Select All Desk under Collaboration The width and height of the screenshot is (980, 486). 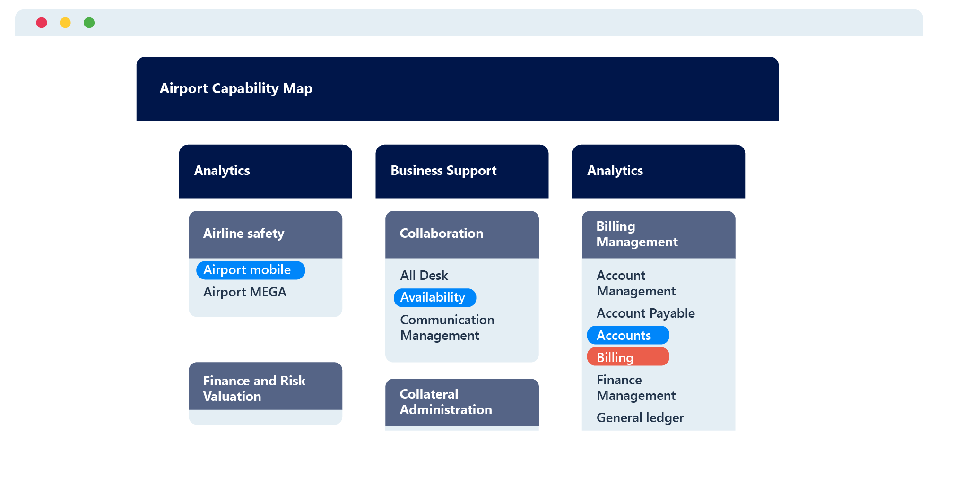pos(423,275)
